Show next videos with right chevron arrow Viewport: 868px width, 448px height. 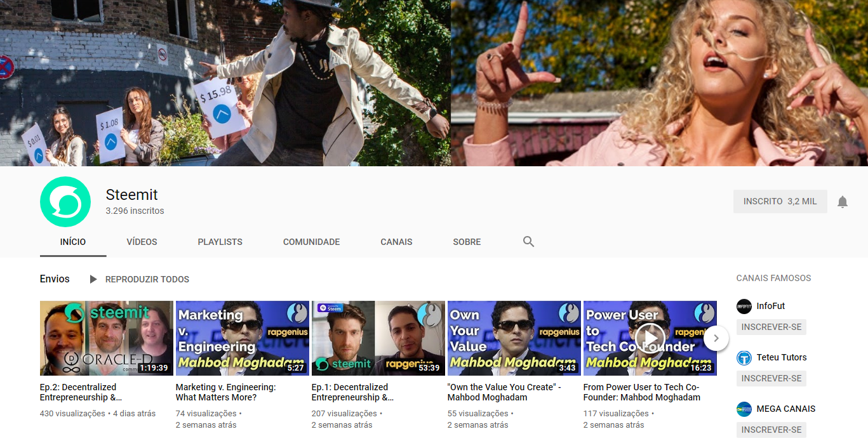[716, 338]
